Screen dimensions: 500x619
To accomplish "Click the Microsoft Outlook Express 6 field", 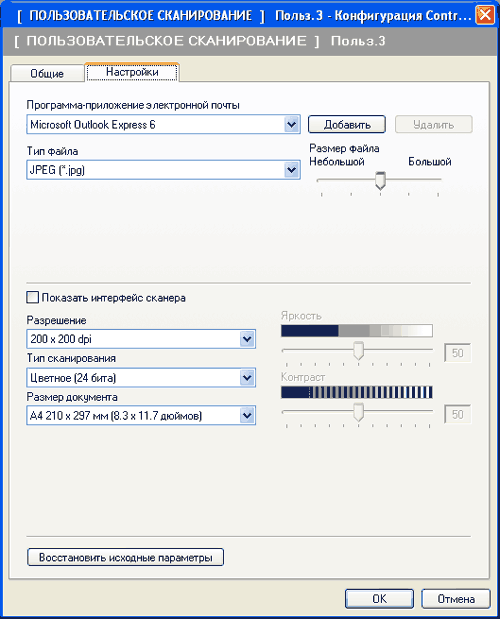I will [163, 125].
